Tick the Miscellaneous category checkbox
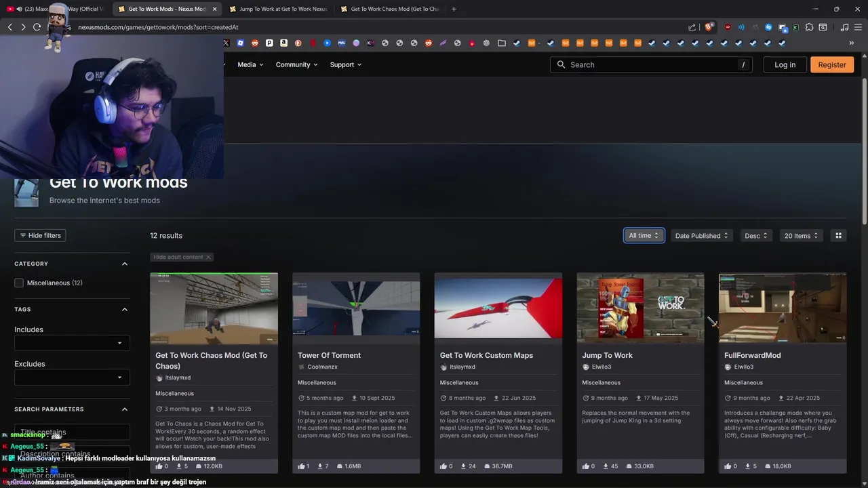Viewport: 868px width, 488px height. click(x=19, y=283)
